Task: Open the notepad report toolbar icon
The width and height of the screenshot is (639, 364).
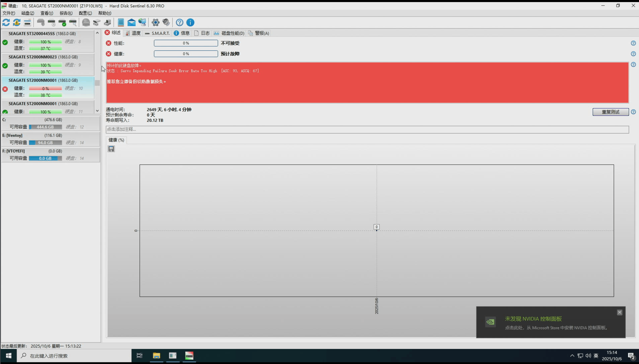Action: [x=121, y=22]
